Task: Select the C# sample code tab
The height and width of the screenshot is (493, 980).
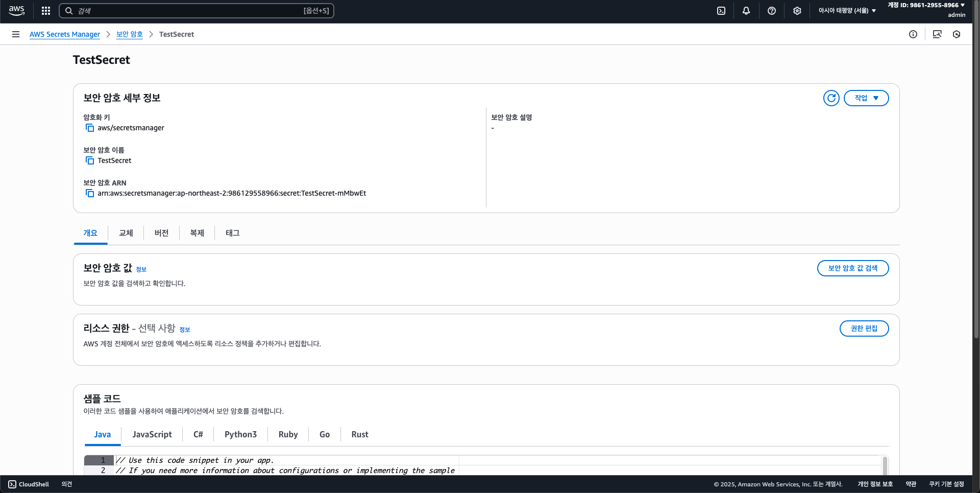Action: [198, 434]
